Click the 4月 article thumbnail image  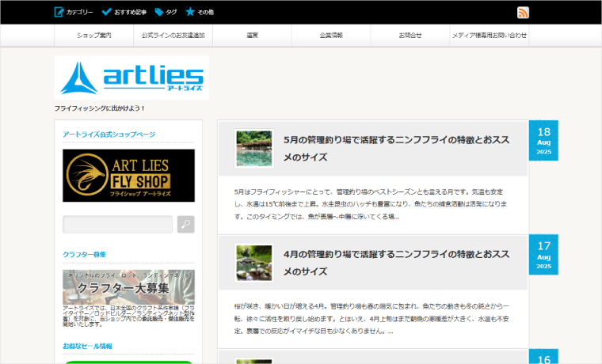pyautogui.click(x=254, y=263)
